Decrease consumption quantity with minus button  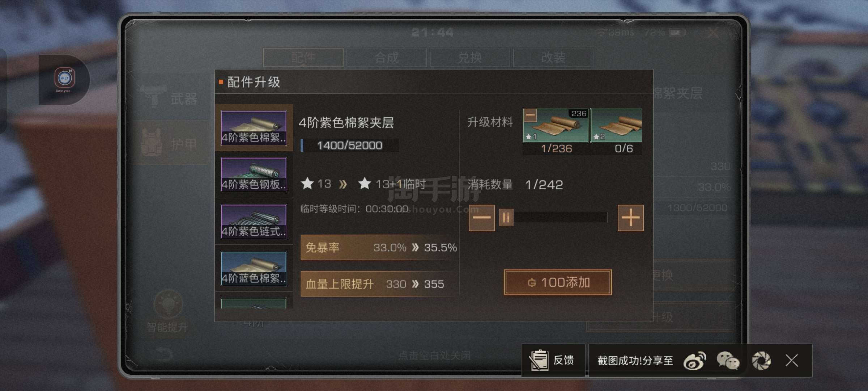coord(482,218)
